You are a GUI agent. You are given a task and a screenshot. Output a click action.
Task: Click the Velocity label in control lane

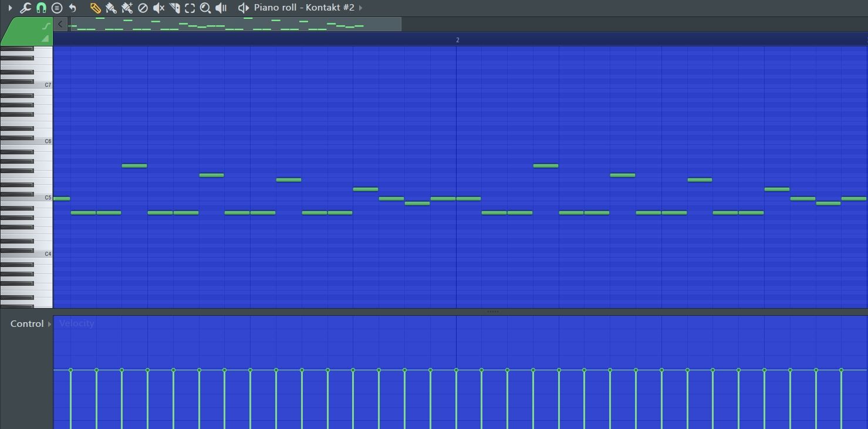pos(77,323)
